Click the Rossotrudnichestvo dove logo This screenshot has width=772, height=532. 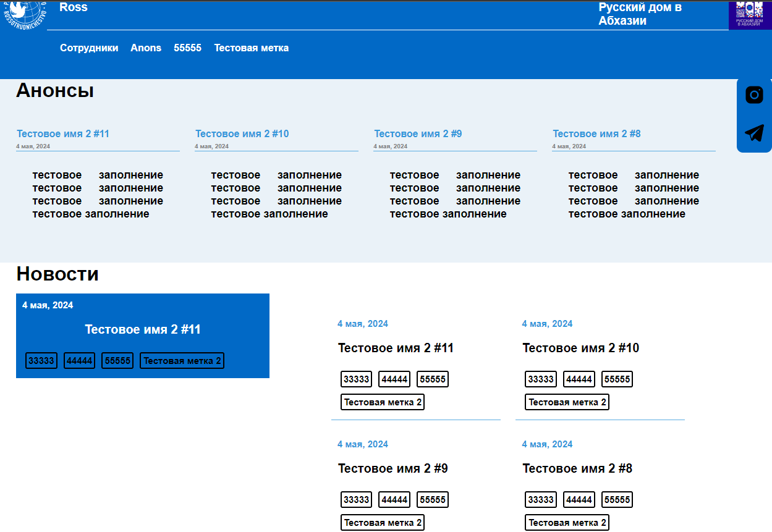[x=25, y=14]
